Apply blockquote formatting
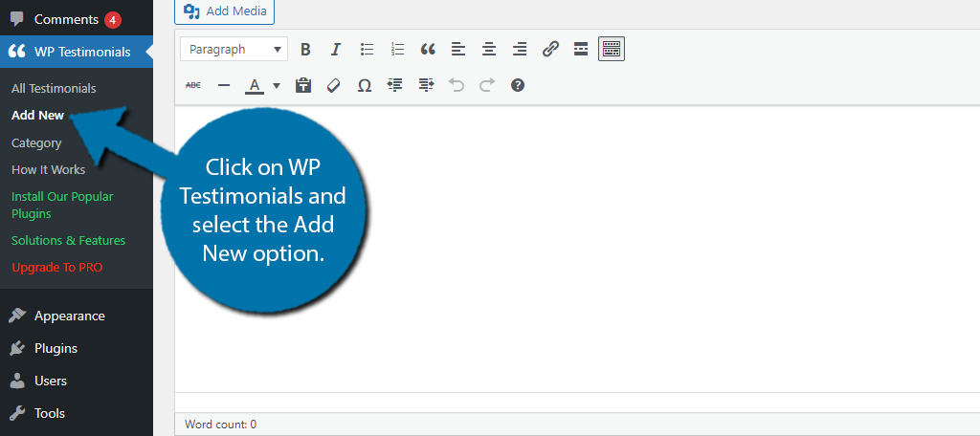Screen dimensions: 980x436 [x=428, y=50]
